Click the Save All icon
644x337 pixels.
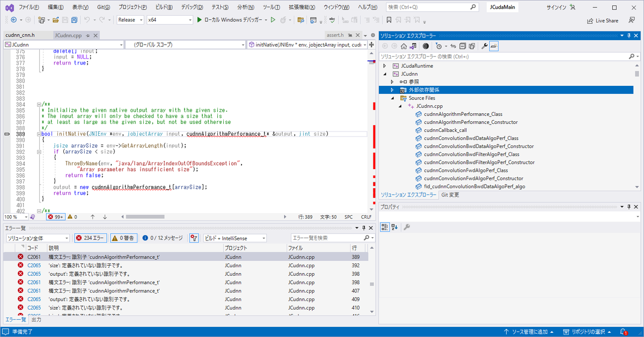[74, 20]
